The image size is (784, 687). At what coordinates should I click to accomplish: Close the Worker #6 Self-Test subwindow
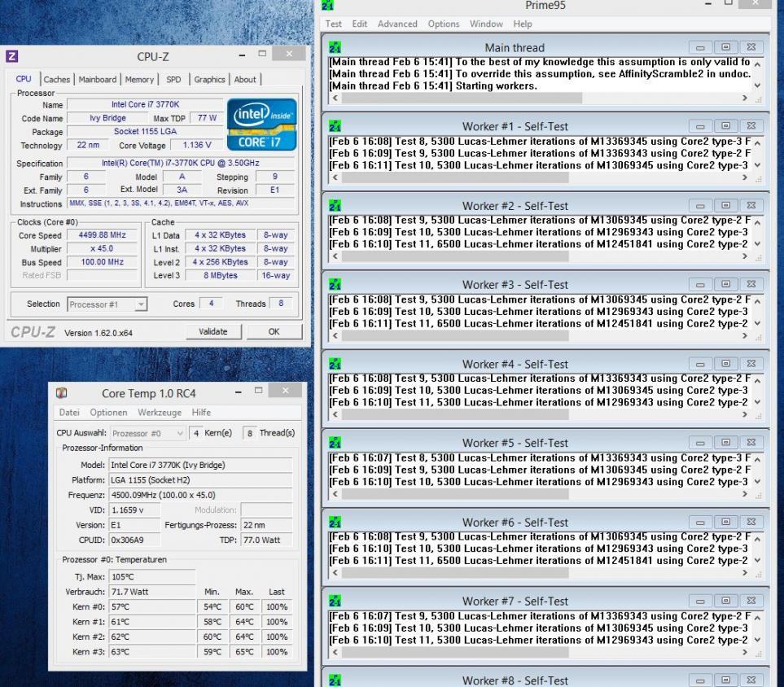(x=751, y=522)
